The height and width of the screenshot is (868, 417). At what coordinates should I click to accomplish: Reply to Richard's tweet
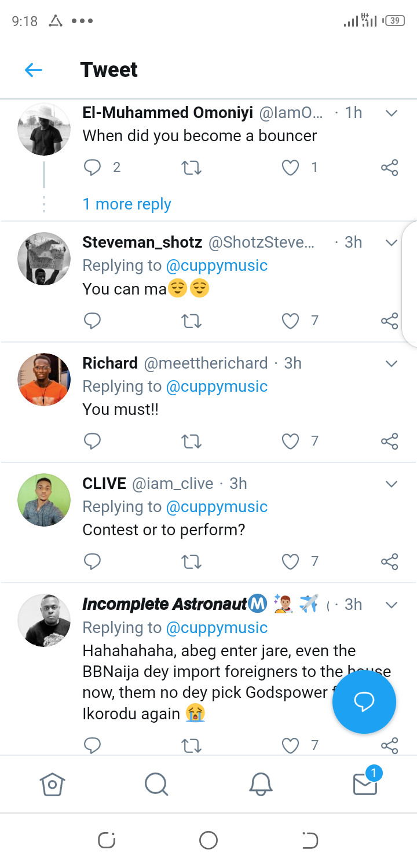pyautogui.click(x=93, y=442)
